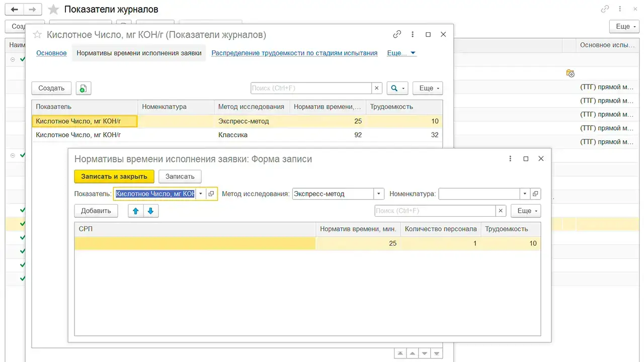Click Добавить button

96,211
